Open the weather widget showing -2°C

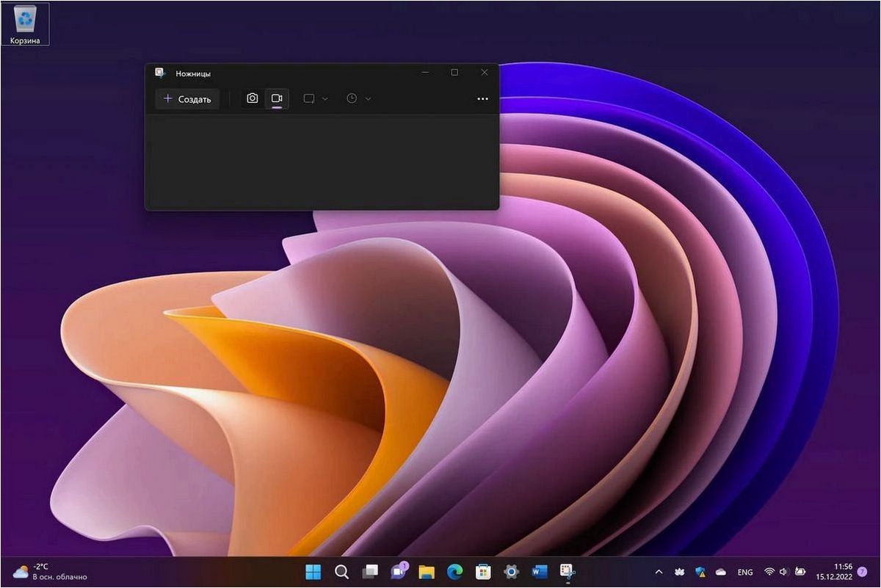[50, 572]
